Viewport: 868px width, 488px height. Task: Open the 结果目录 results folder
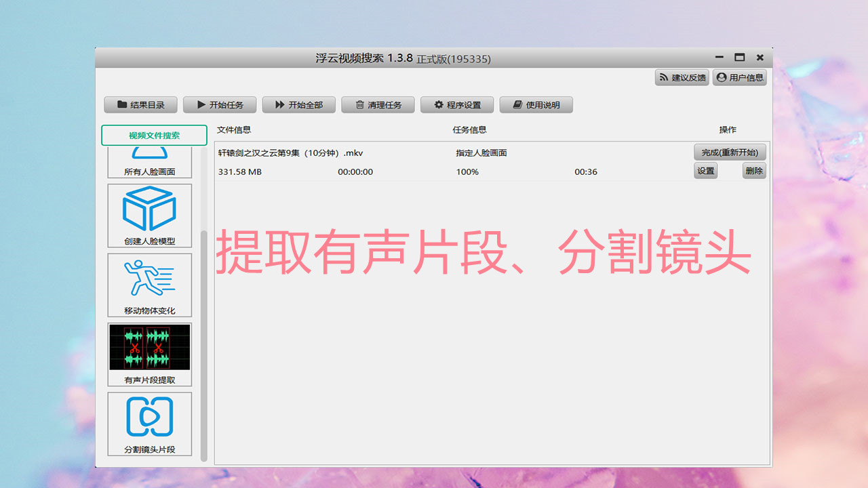[x=140, y=104]
